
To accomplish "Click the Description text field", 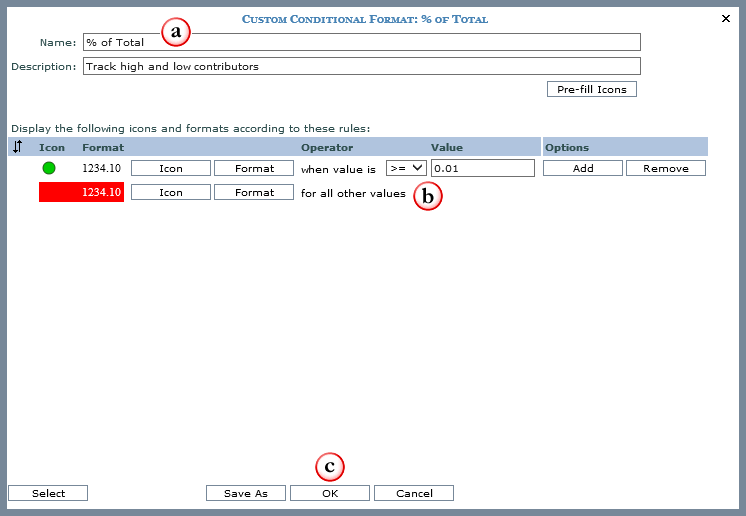I will point(360,67).
